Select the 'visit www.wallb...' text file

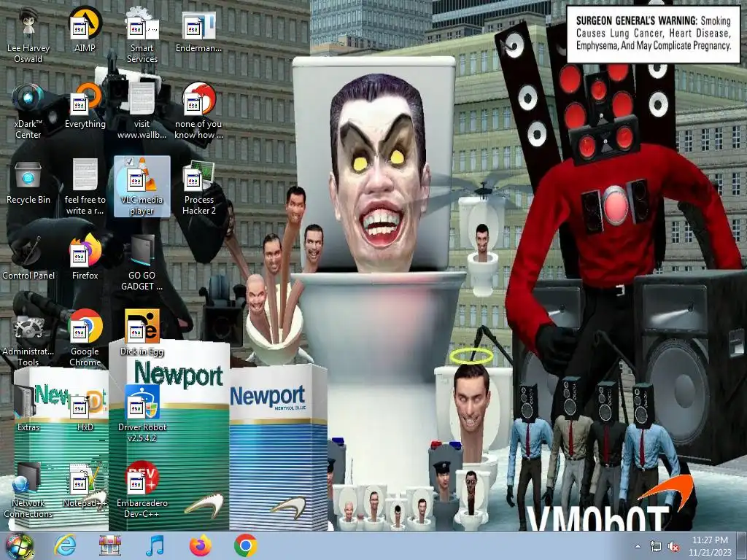coord(142,112)
